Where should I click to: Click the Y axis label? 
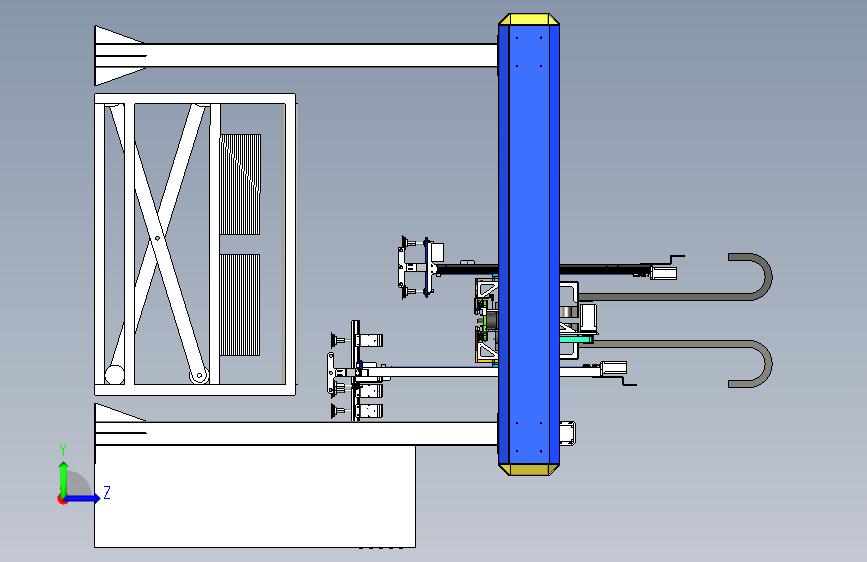pyautogui.click(x=63, y=450)
